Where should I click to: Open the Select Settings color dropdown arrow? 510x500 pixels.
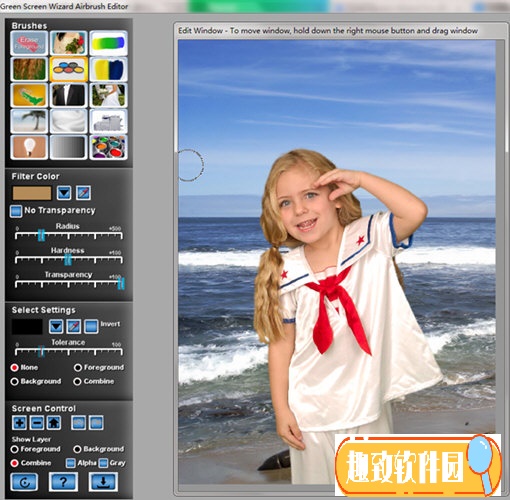tap(56, 327)
